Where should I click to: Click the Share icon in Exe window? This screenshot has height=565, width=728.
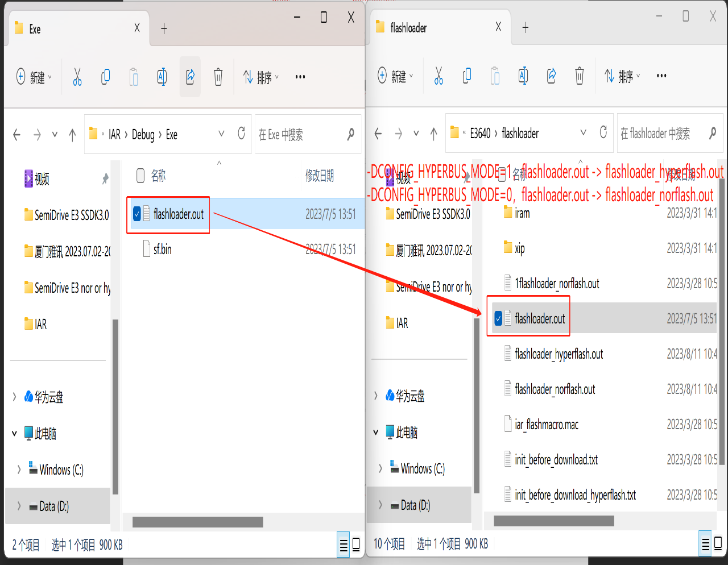point(190,77)
